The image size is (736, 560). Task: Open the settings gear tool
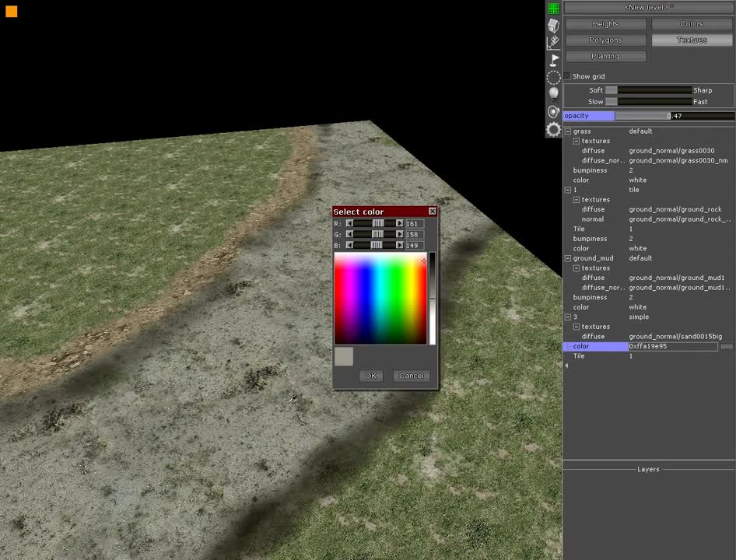point(553,129)
